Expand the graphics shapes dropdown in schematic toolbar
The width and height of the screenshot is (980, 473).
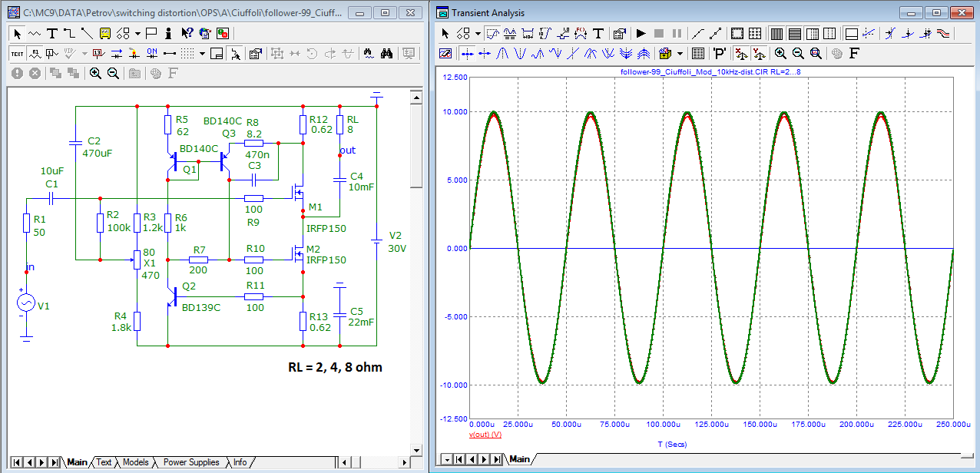point(137,33)
